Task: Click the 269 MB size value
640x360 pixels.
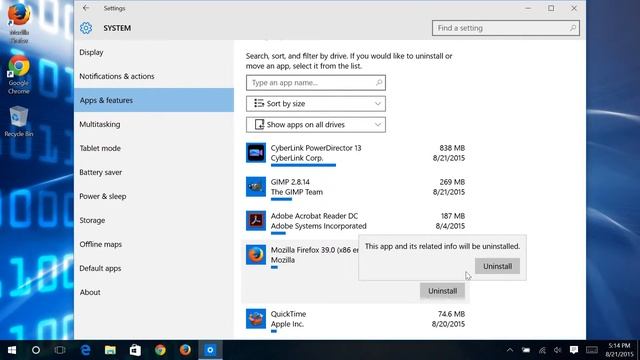Action: (x=452, y=182)
